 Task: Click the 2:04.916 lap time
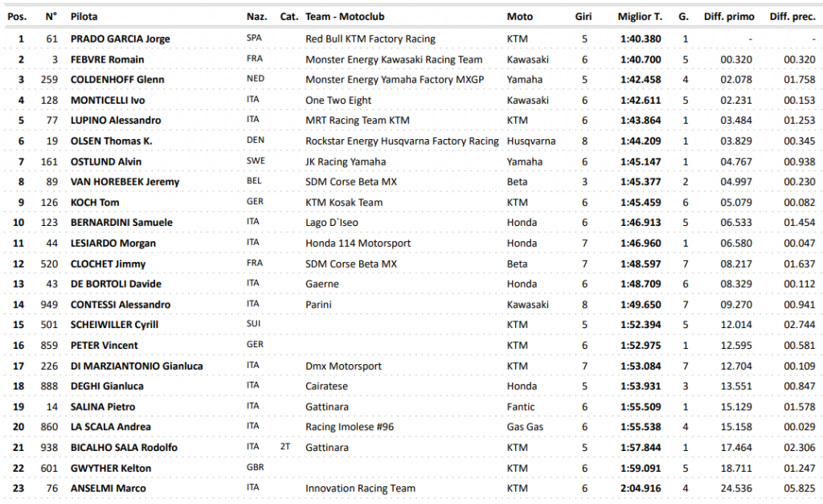click(640, 488)
